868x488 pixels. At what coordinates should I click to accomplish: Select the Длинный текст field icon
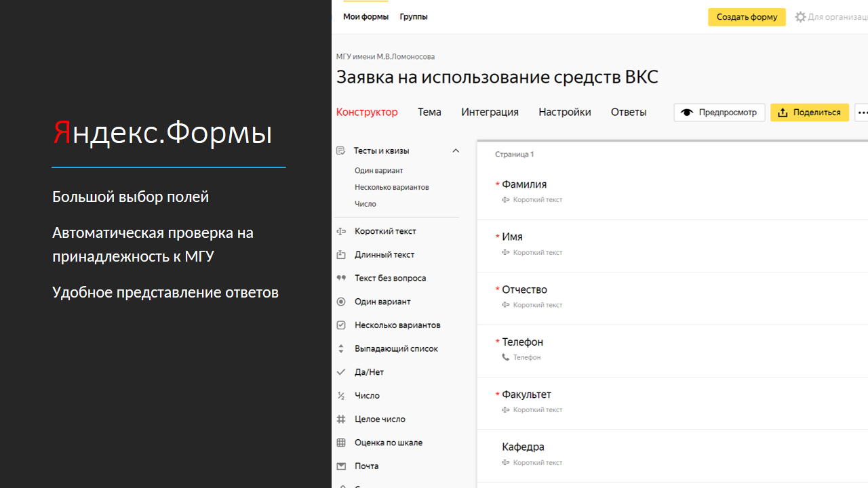point(341,255)
